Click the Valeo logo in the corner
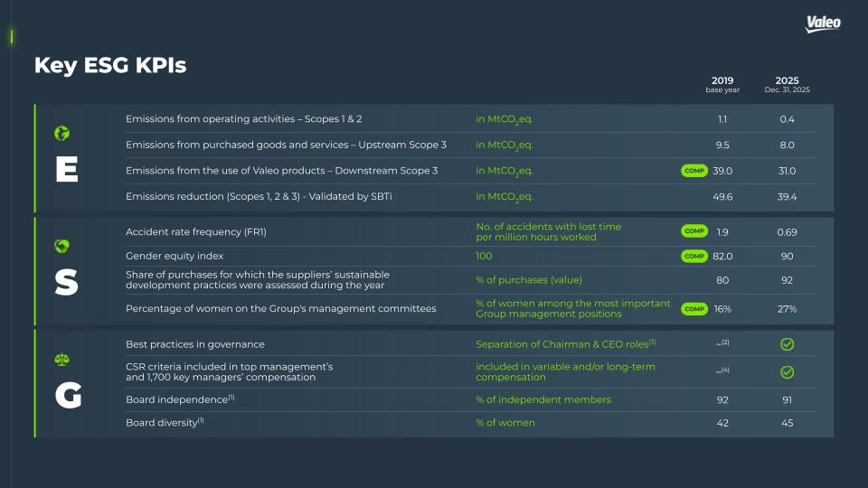 823,24
